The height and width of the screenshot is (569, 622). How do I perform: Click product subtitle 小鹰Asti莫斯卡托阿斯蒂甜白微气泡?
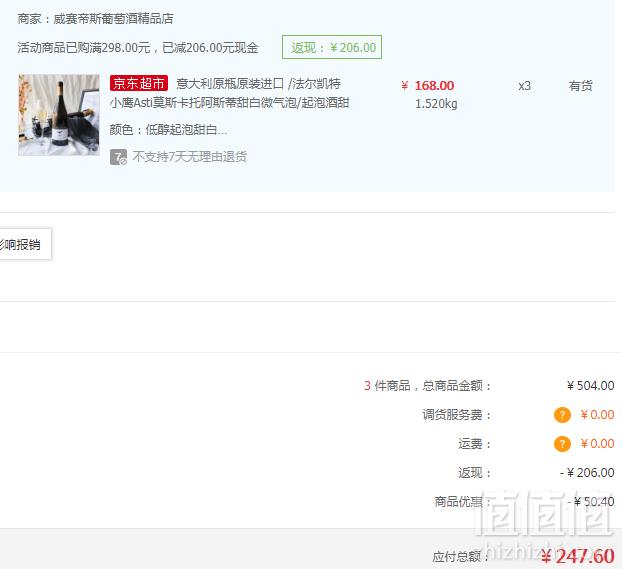204,103
